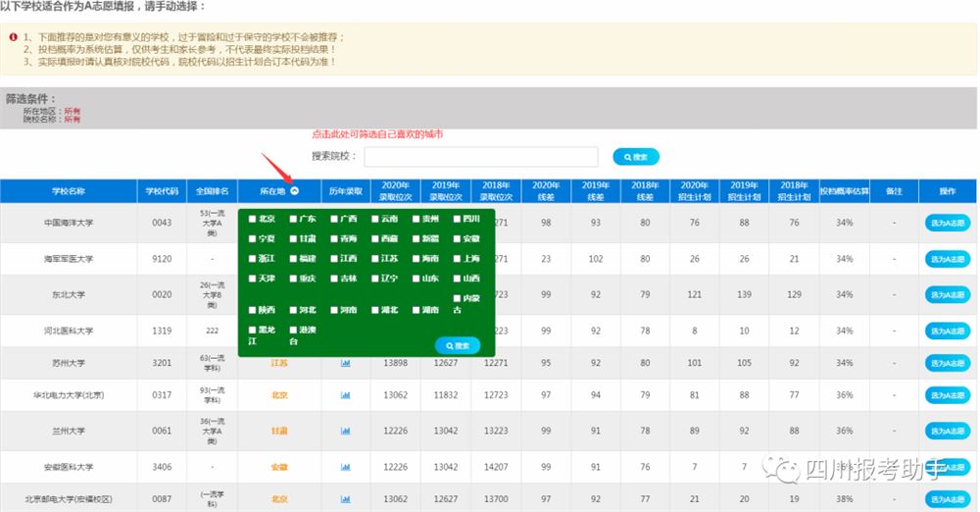The width and height of the screenshot is (980, 512).
Task: Check the 河北 region checkbox
Action: (293, 310)
